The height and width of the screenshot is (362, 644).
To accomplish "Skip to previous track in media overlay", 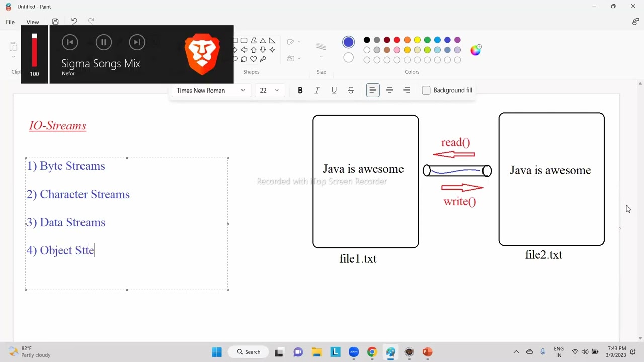I will point(70,42).
